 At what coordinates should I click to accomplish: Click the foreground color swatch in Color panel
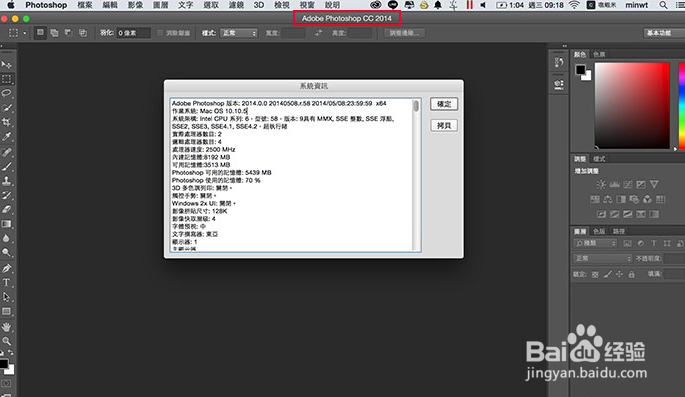coord(581,70)
